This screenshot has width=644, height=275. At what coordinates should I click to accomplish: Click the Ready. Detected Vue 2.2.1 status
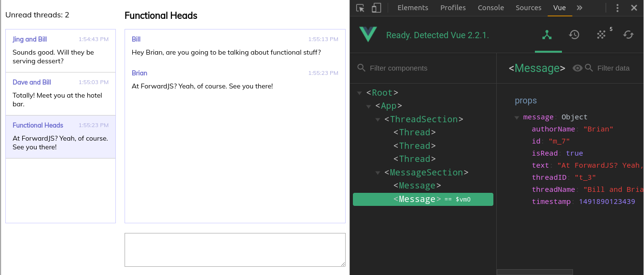[x=437, y=35]
